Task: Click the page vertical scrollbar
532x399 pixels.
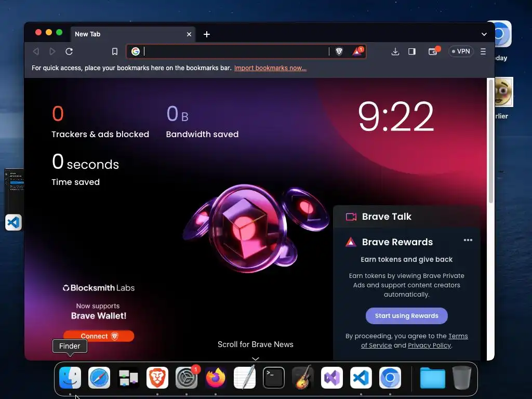Action: click(490, 142)
